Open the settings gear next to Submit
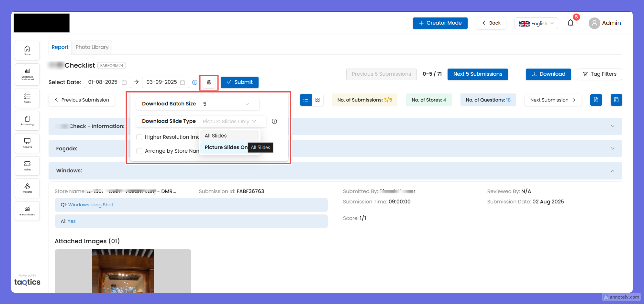Image resolution: width=644 pixels, height=304 pixels. pyautogui.click(x=209, y=82)
